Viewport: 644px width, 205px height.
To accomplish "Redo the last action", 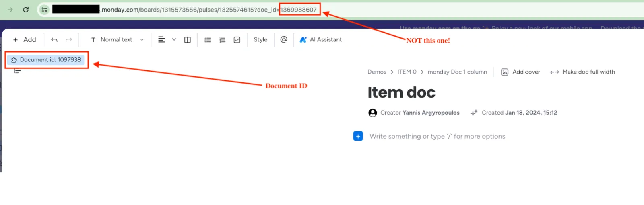I will pos(69,40).
